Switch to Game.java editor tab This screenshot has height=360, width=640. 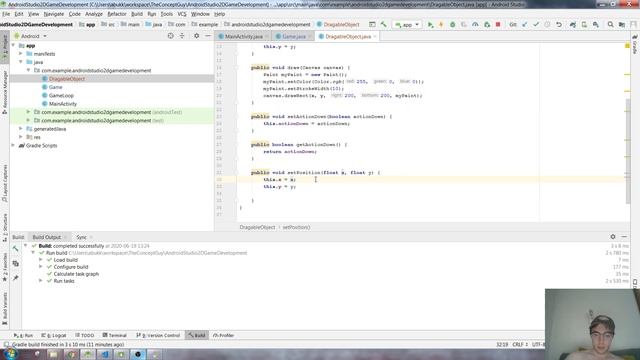coord(293,36)
